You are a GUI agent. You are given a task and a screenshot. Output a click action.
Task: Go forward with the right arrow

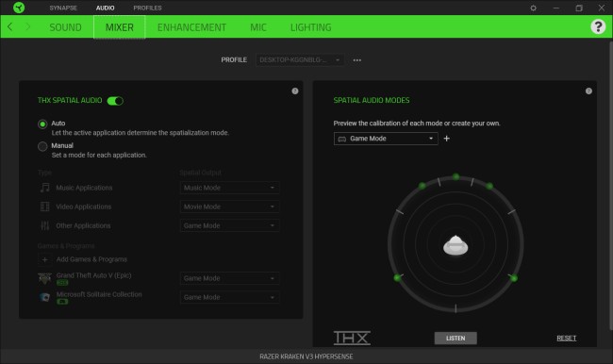point(27,27)
